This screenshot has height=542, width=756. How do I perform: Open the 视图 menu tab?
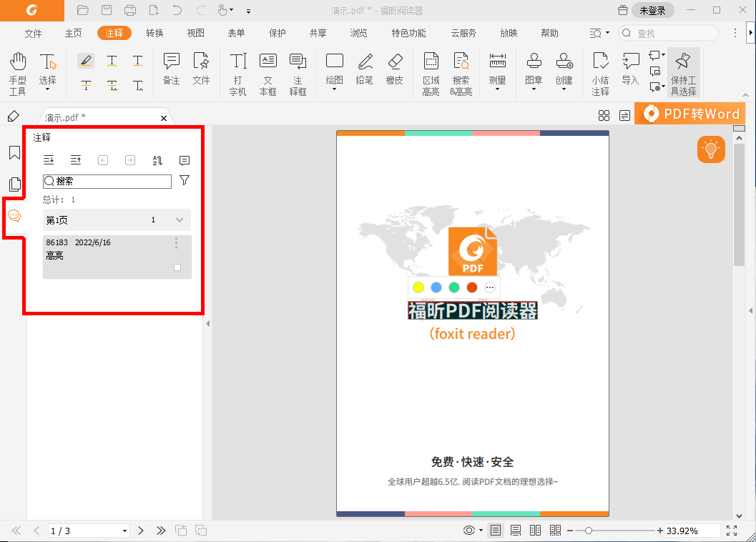195,33
